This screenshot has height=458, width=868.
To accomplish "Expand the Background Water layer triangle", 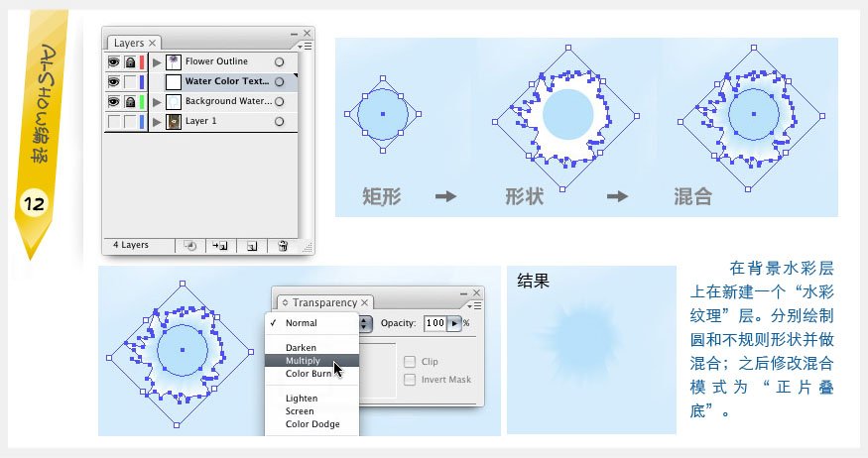I will tap(157, 102).
